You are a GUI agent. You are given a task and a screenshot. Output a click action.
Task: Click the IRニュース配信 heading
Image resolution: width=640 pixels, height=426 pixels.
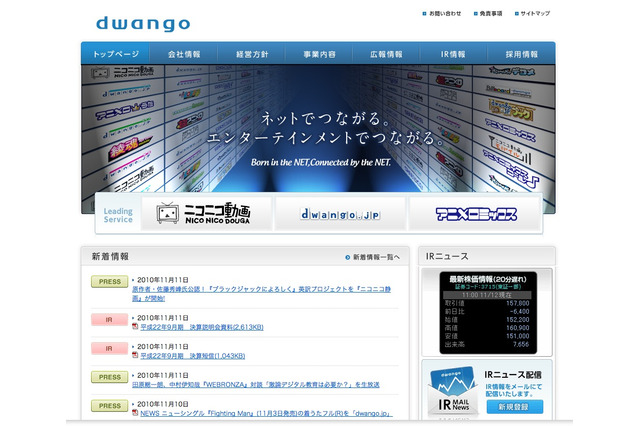click(513, 375)
